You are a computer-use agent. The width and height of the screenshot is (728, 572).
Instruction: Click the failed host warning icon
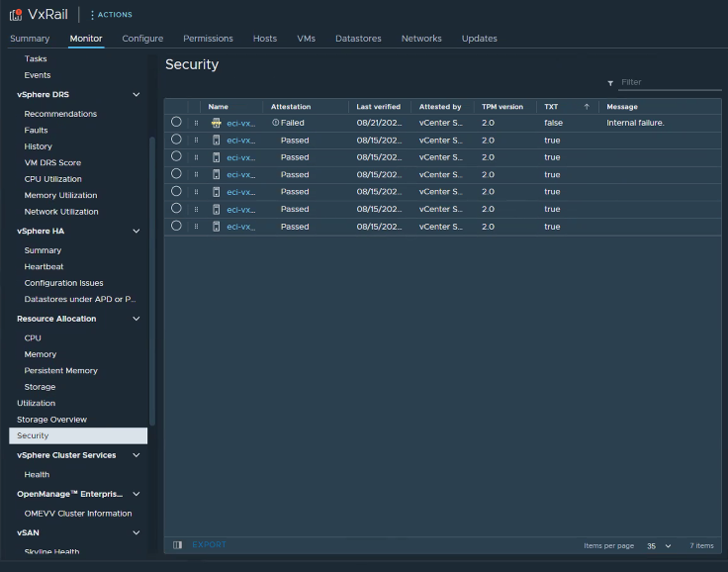tap(216, 123)
